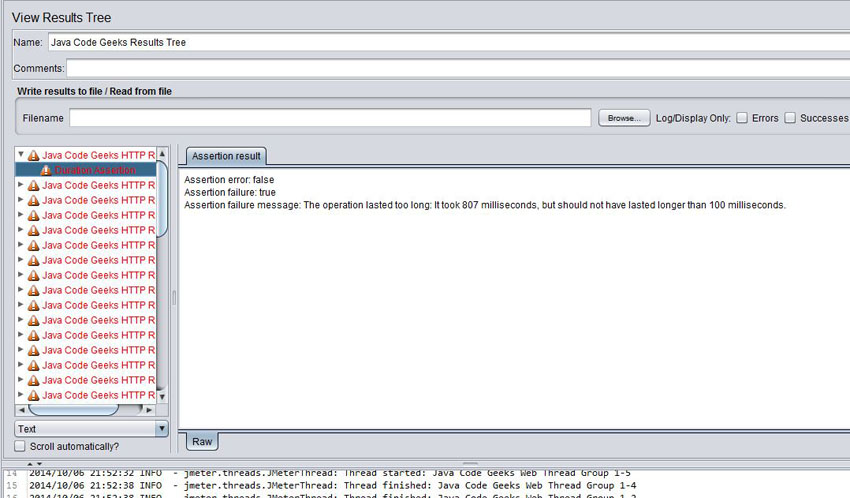This screenshot has height=498, width=850.
Task: Switch to the Raw tab
Action: (x=202, y=442)
